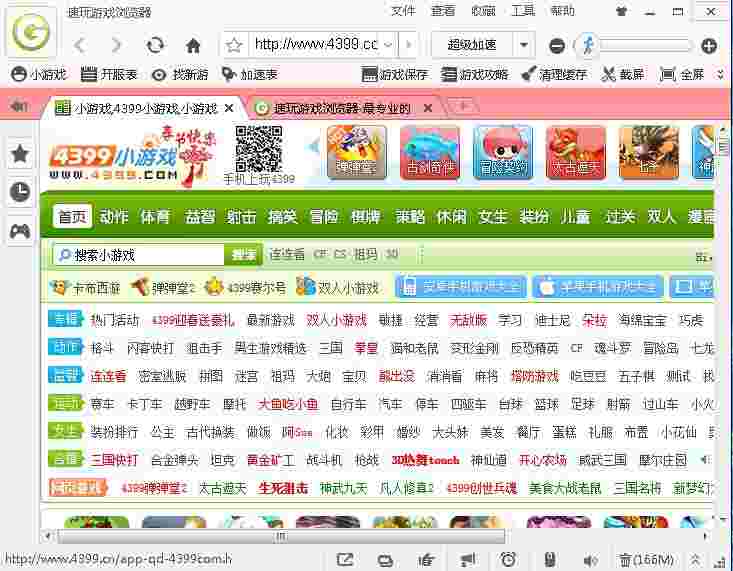The width and height of the screenshot is (733, 571).
Task: Click the green 搜索 search button
Action: (243, 255)
